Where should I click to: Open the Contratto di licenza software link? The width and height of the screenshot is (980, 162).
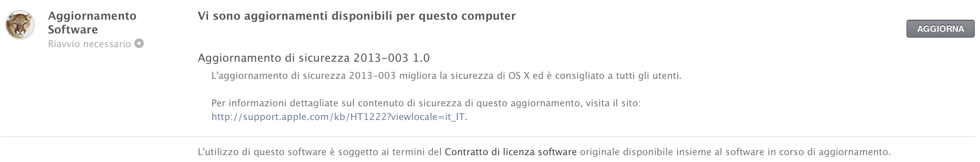pyautogui.click(x=511, y=152)
